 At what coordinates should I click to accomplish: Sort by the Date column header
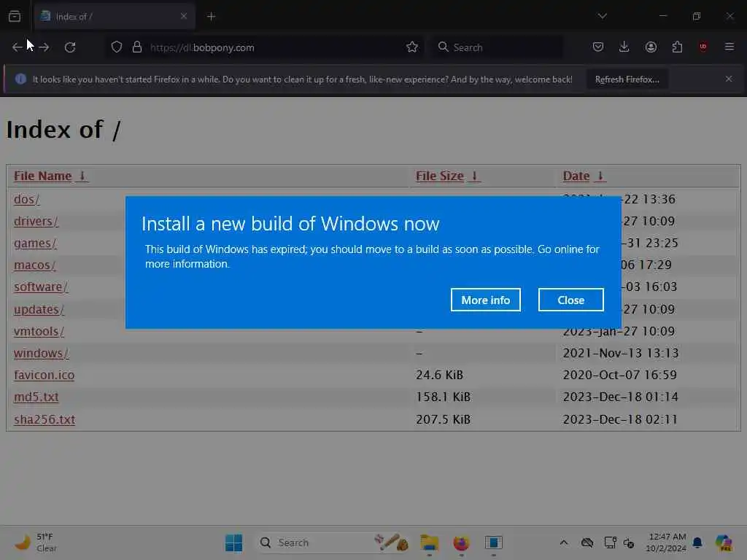click(576, 176)
